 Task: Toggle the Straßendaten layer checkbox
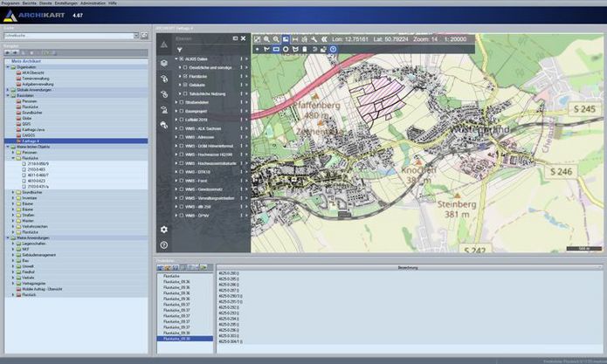179,102
